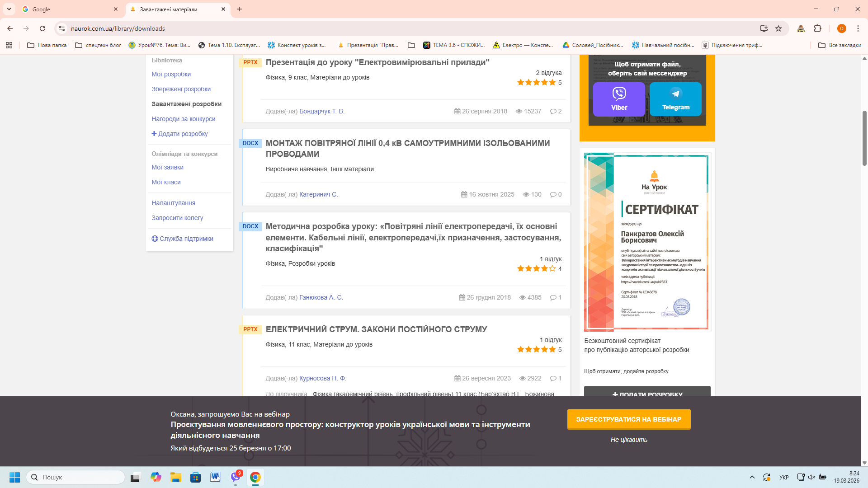The image size is (868, 488).
Task: Open Chrome extensions puzzle icon
Action: 817,28
